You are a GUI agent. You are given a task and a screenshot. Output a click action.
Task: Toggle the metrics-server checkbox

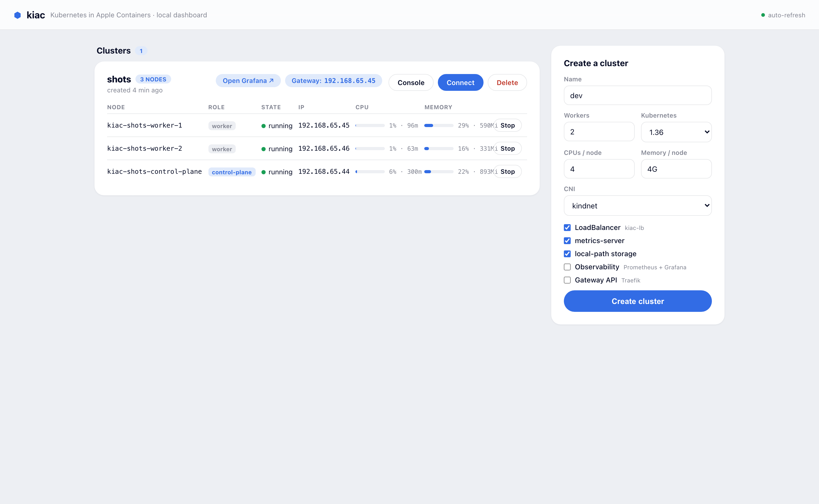(x=567, y=241)
